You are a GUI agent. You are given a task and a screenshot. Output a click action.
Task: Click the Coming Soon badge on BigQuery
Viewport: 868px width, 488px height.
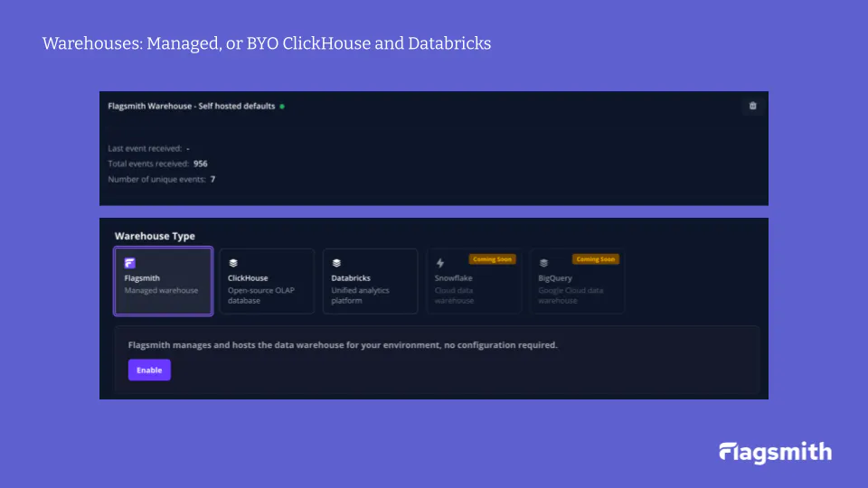coord(596,259)
